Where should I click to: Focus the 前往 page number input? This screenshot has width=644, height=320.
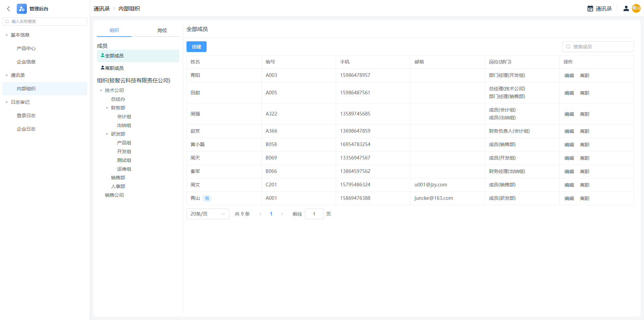click(x=314, y=214)
